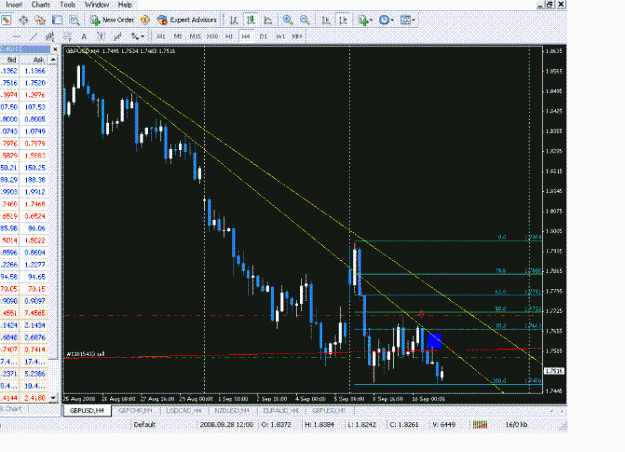Zoom out on the chart

coord(305,20)
